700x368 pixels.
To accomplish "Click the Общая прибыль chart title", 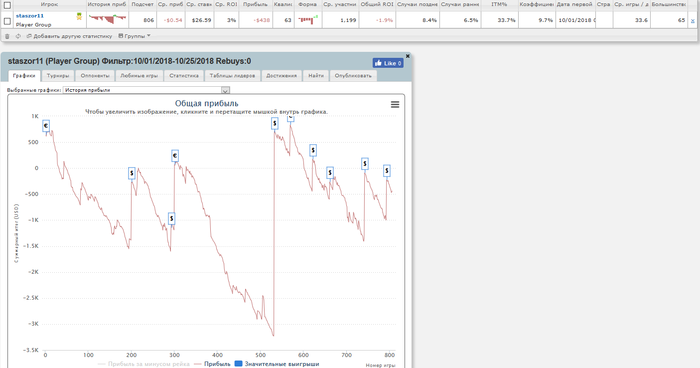I will click(x=206, y=104).
